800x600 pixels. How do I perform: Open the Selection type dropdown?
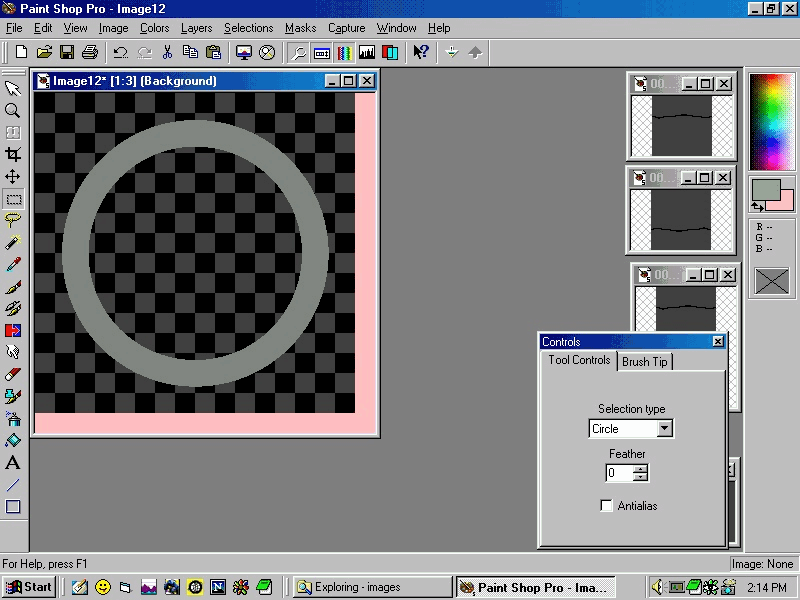[x=664, y=428]
